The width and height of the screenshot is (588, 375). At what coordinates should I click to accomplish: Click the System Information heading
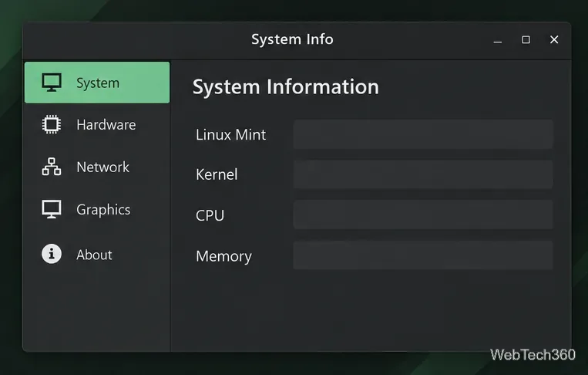(286, 87)
